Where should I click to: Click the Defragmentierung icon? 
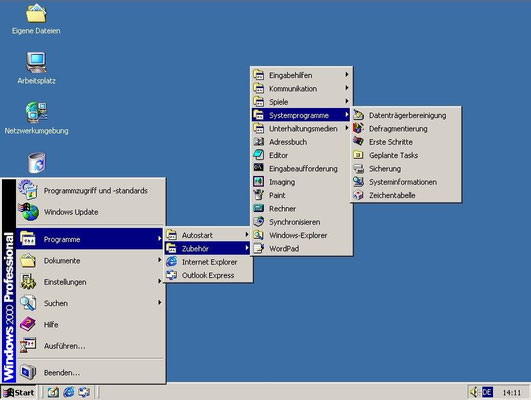pos(358,128)
